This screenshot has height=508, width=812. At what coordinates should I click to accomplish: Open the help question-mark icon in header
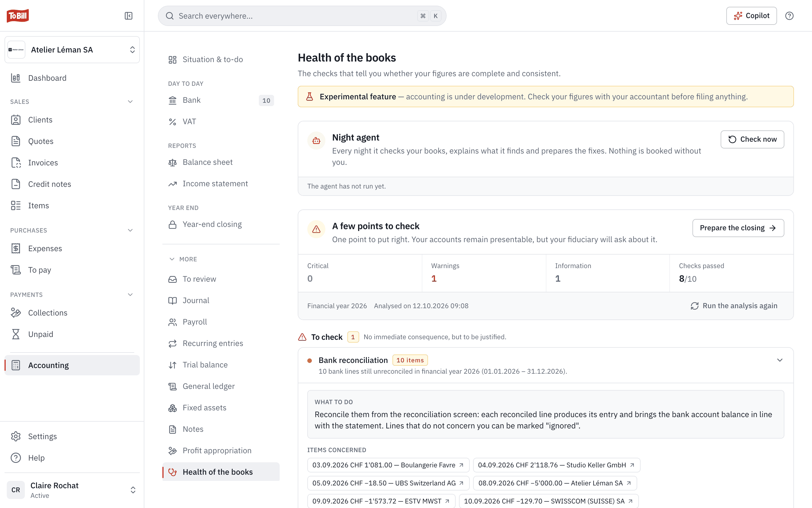789,16
